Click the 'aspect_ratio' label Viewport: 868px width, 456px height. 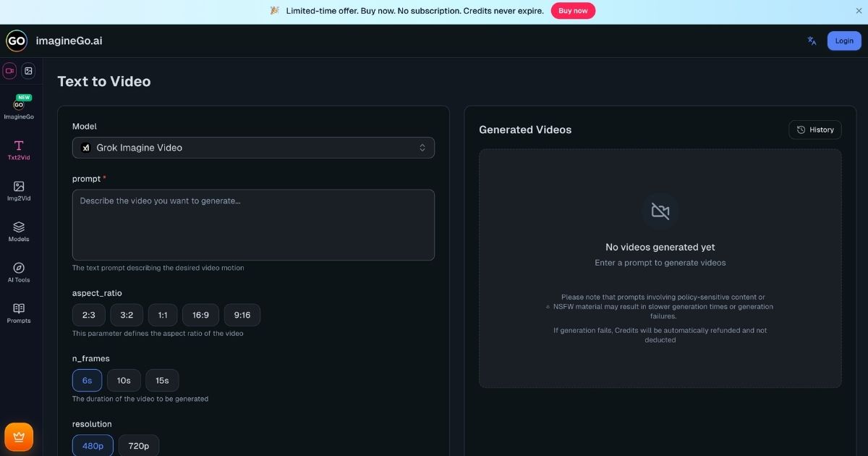(97, 293)
